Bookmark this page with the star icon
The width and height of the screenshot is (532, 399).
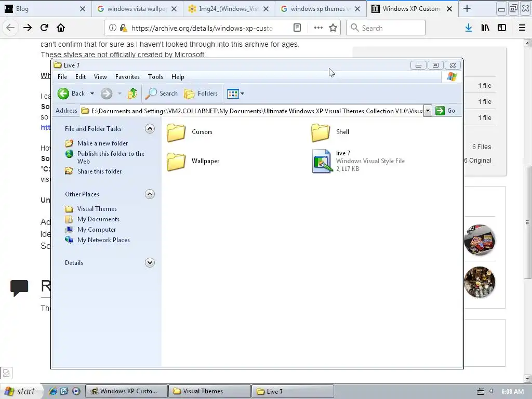333,28
